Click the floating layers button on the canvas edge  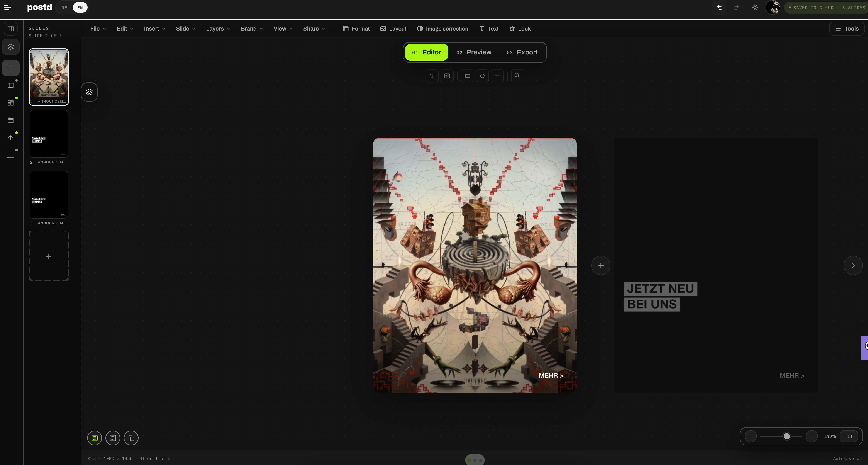[x=89, y=92]
